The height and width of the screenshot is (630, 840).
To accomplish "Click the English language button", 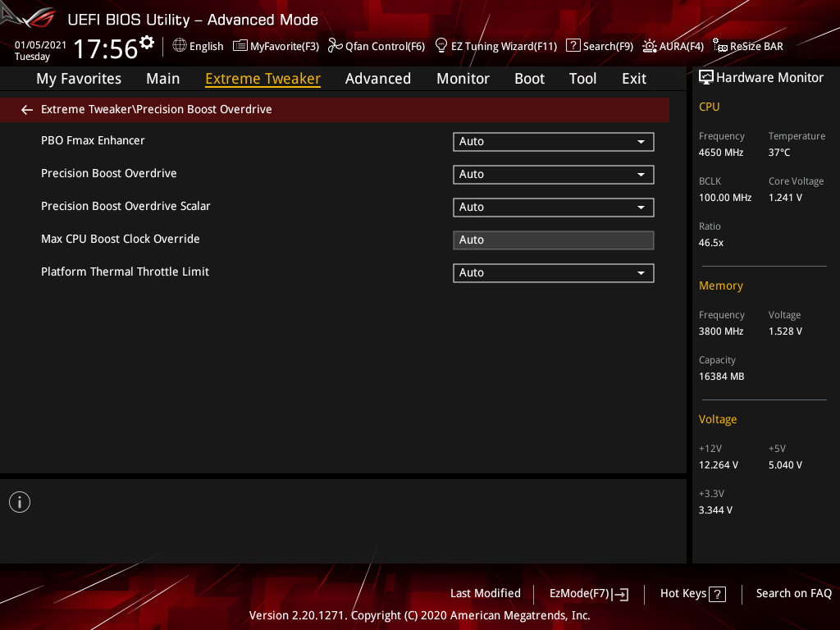I will pos(206,47).
